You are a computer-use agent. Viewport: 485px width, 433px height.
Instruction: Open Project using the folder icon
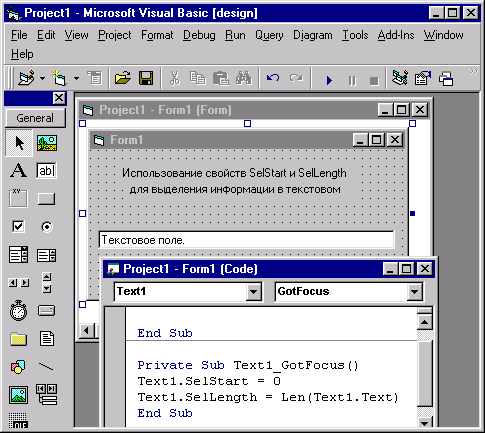tap(123, 78)
